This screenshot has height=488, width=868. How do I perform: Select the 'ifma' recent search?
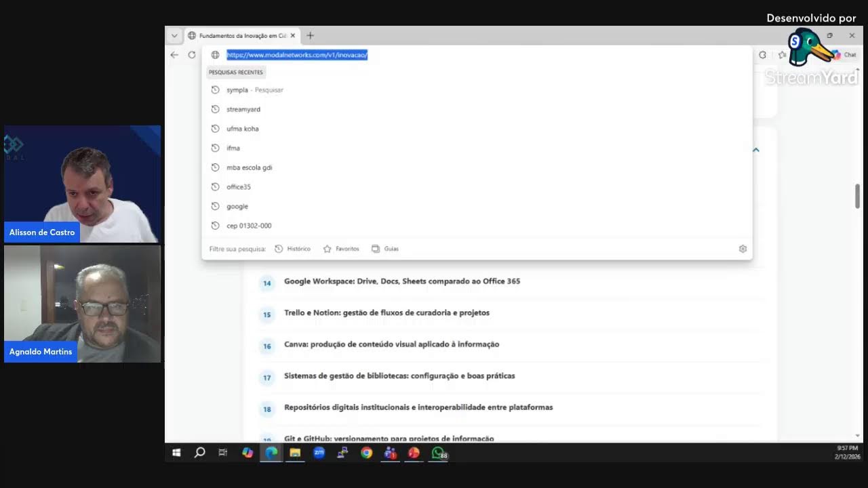pos(477,148)
